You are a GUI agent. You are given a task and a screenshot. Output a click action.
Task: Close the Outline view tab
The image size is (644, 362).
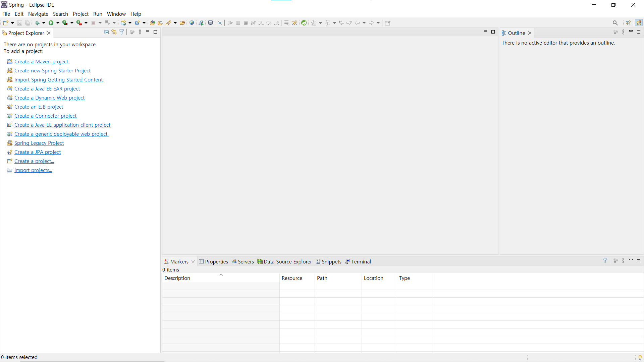pyautogui.click(x=530, y=33)
